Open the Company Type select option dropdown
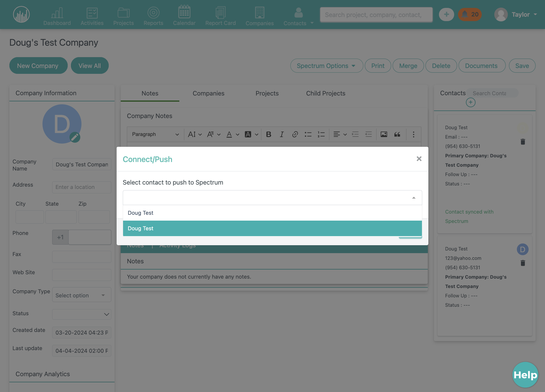Image resolution: width=545 pixels, height=392 pixels. pyautogui.click(x=81, y=295)
